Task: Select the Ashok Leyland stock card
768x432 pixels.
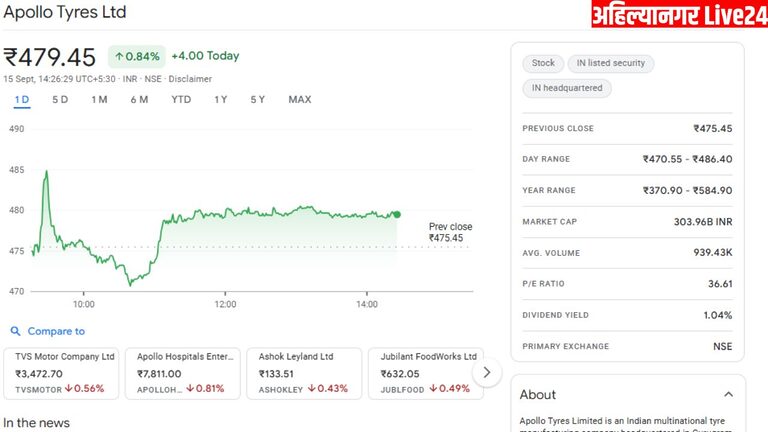Action: [x=303, y=373]
